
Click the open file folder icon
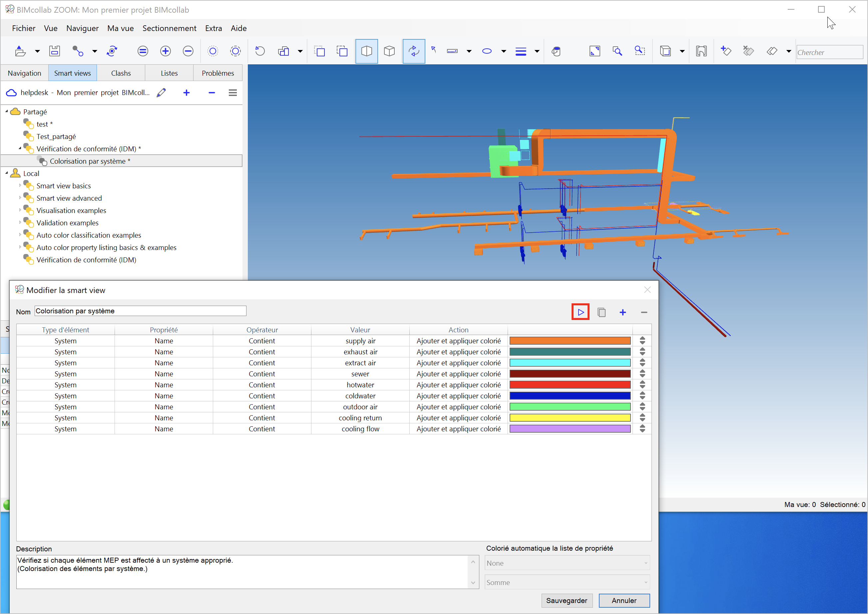(x=20, y=51)
